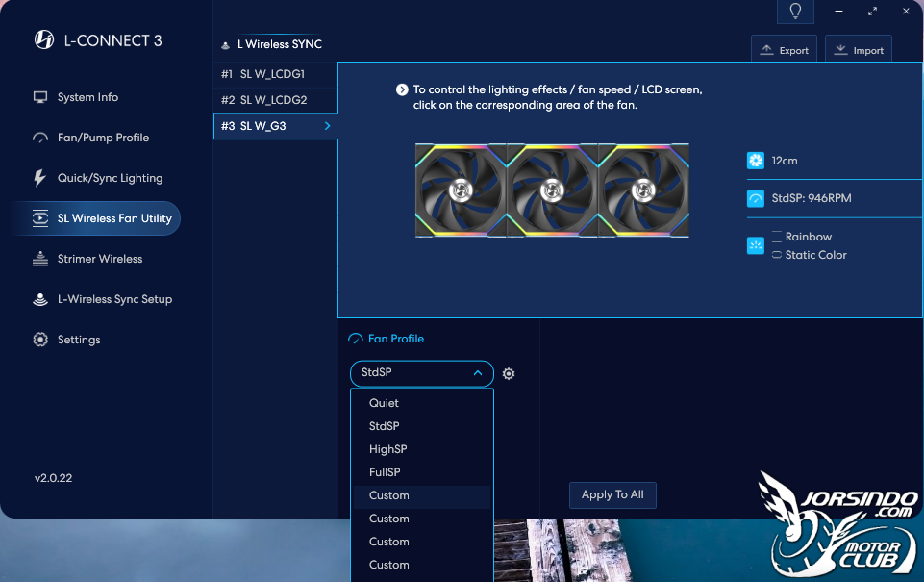Choose the highlighted Custom profile option
Screen dimensions: 924x582
coord(422,496)
